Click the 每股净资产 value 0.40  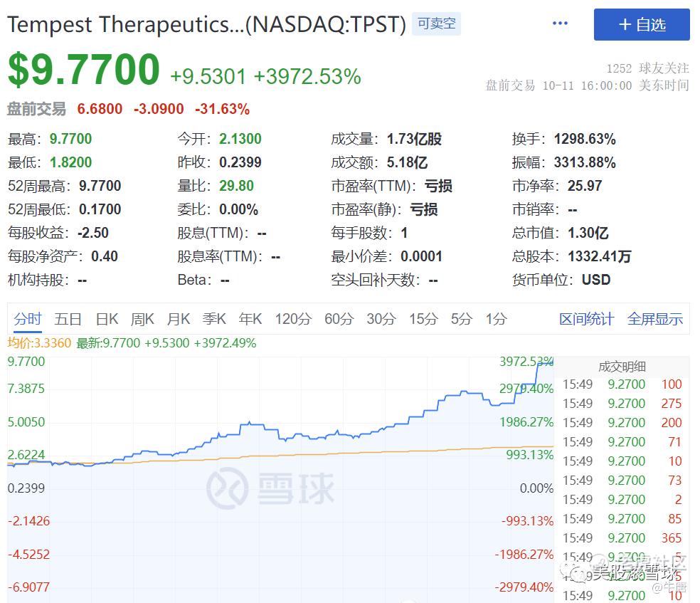(x=105, y=256)
